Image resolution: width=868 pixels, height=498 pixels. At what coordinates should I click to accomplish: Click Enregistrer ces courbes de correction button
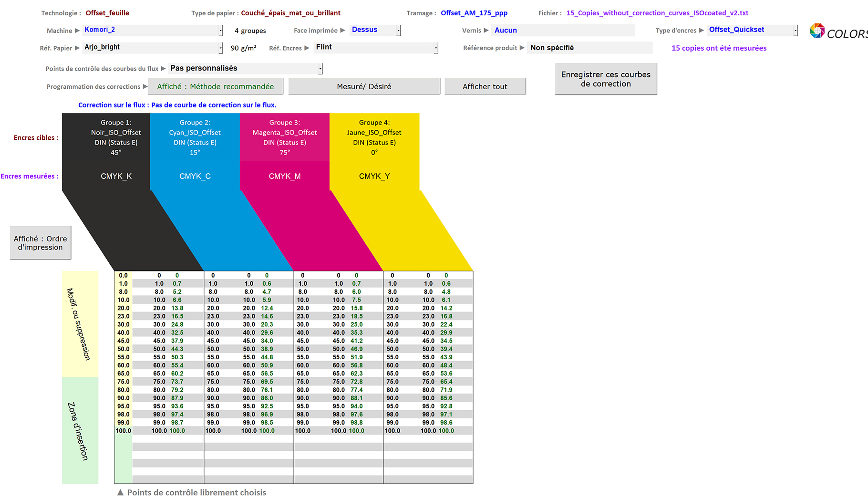pos(606,79)
